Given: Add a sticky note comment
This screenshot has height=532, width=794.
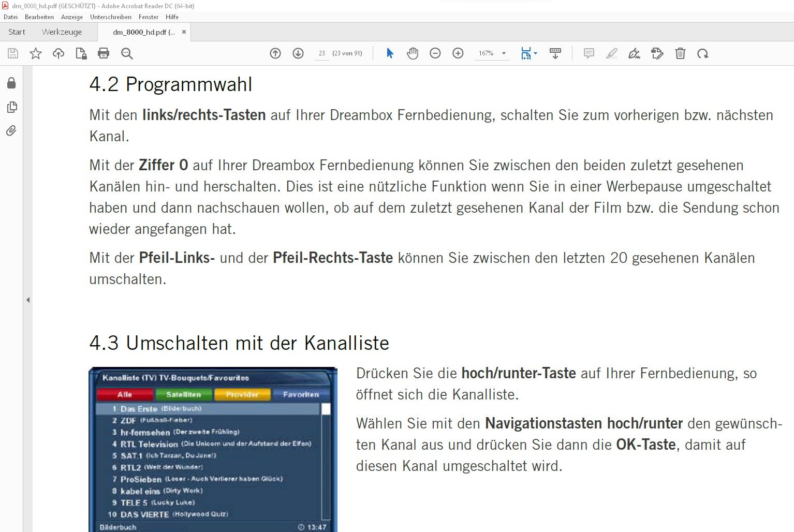Looking at the screenshot, I should pyautogui.click(x=589, y=53).
